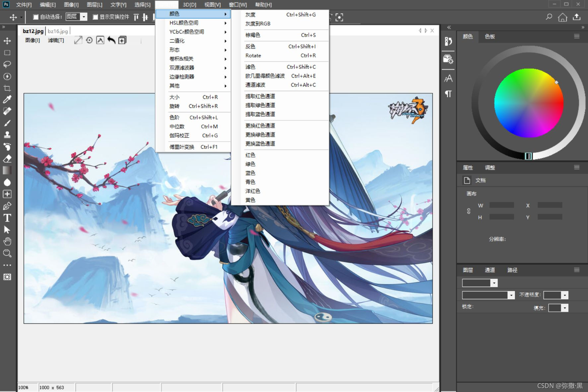Expand the 边缘检测器 submenu
The image size is (588, 392).
[193, 77]
